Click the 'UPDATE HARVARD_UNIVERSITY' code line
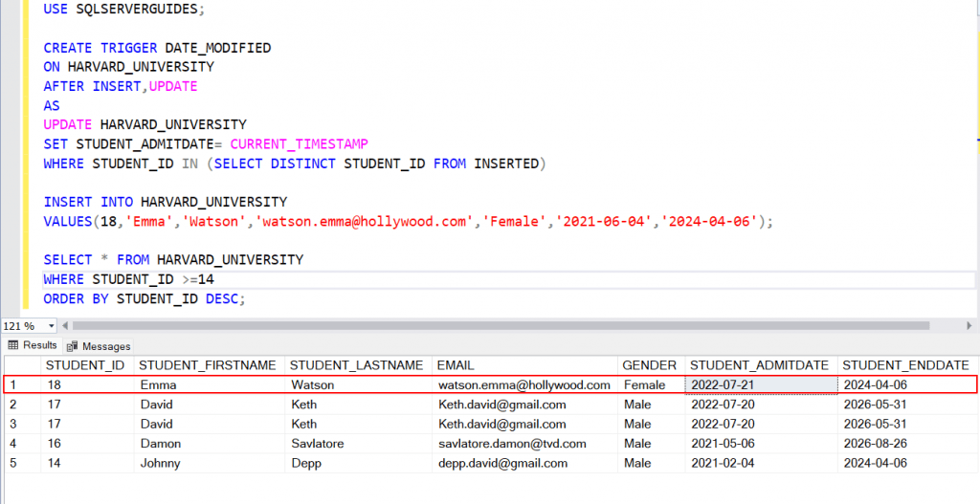Screen dimensions: 980x504 pos(145,124)
